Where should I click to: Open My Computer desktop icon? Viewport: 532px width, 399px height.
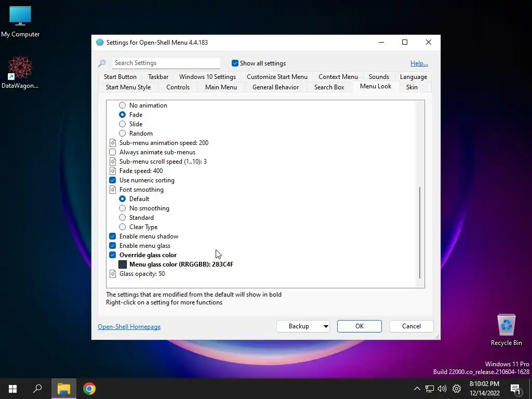20,22
